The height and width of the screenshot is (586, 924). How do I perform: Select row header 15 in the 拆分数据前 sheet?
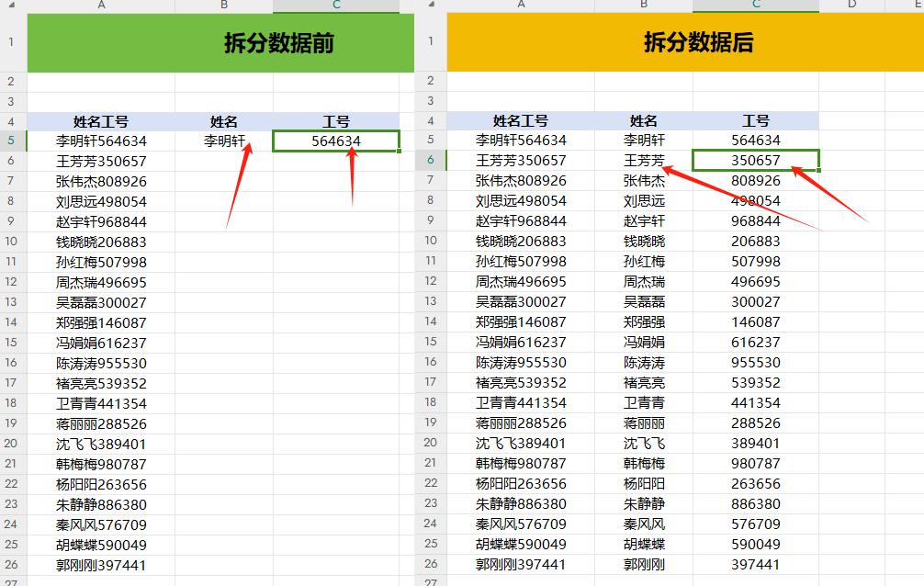11,343
